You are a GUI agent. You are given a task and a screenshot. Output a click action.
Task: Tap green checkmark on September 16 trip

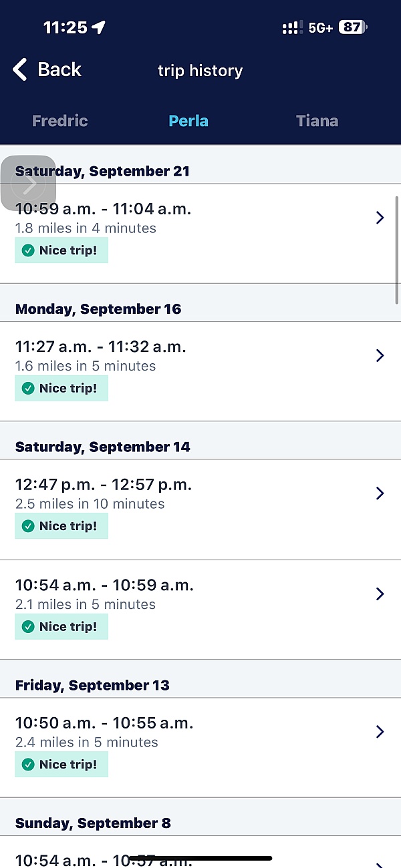coord(28,388)
